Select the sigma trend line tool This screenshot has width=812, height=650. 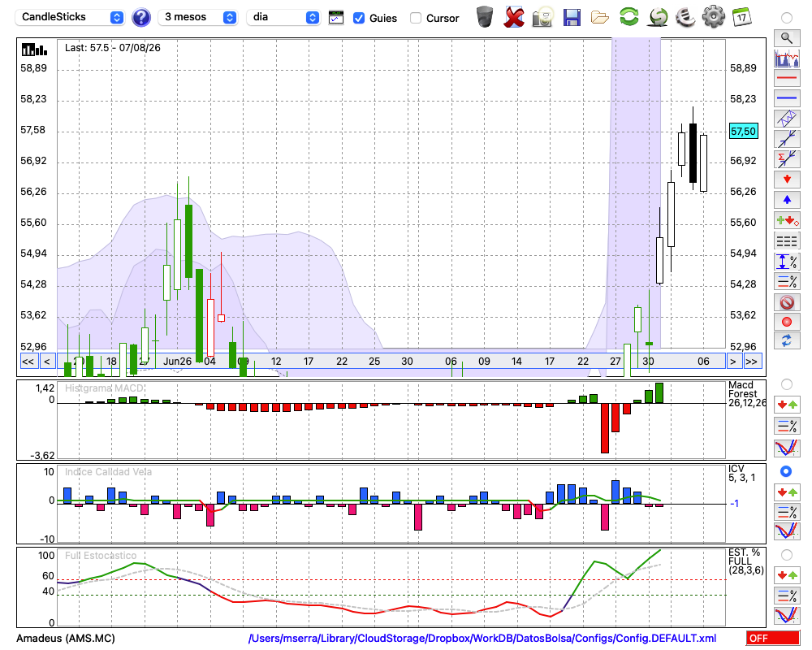coord(787,159)
